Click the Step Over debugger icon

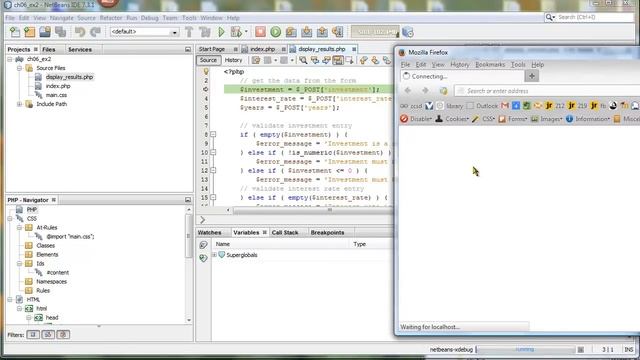tap(291, 32)
